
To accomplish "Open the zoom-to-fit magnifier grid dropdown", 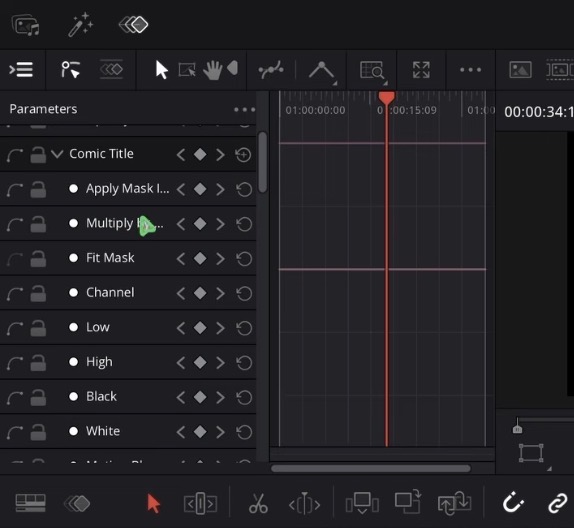I will [x=373, y=70].
